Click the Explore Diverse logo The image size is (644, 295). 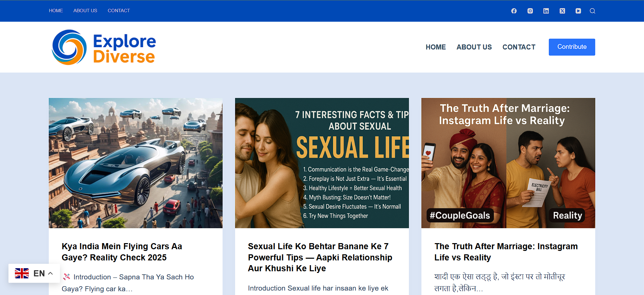pos(104,47)
